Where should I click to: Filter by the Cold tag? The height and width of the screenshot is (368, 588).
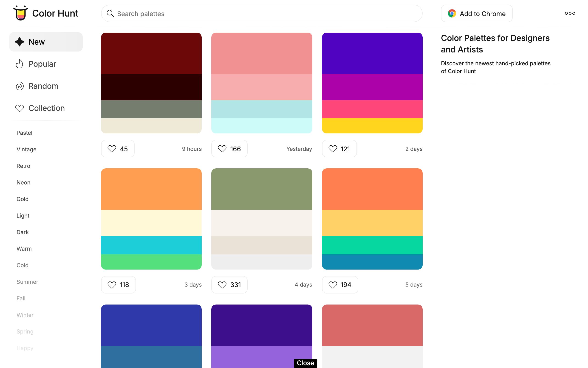pyautogui.click(x=22, y=265)
